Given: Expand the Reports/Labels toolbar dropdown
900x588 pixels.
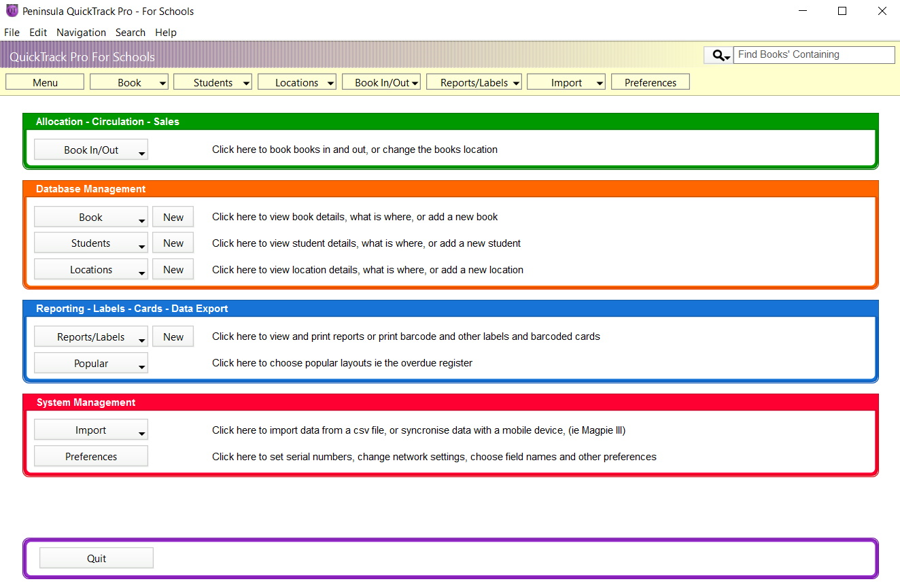Looking at the screenshot, I should (474, 82).
